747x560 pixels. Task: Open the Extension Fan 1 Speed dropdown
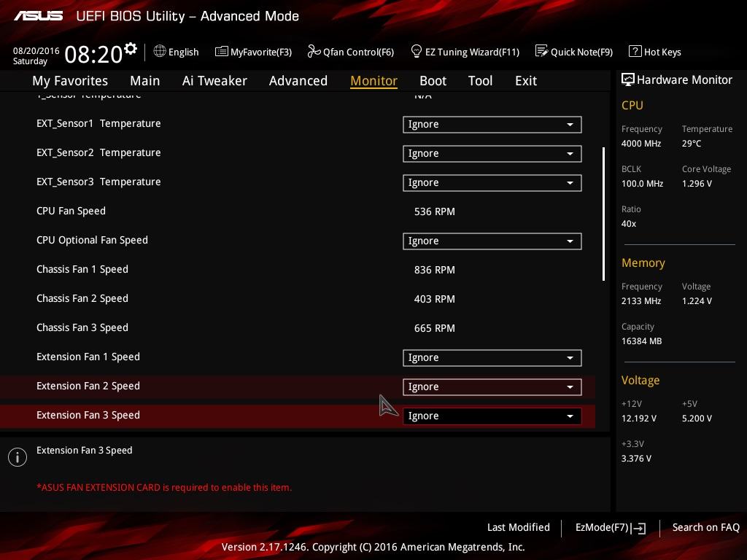point(492,357)
